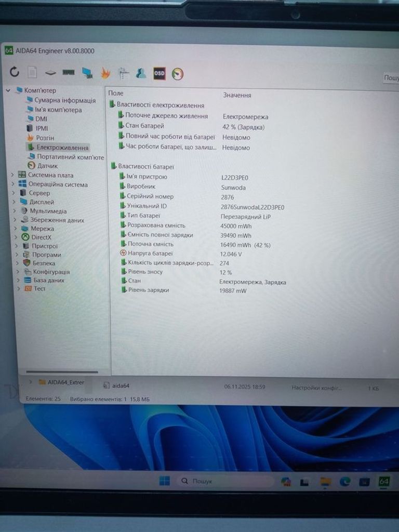Click the Refresh toolbar icon

tap(14, 72)
